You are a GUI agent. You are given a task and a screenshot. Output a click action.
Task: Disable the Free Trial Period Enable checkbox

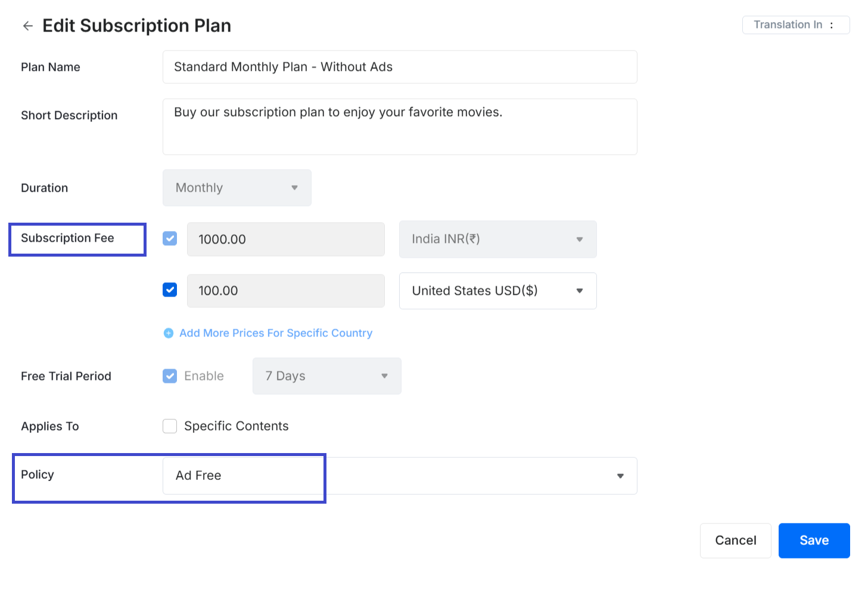click(170, 376)
